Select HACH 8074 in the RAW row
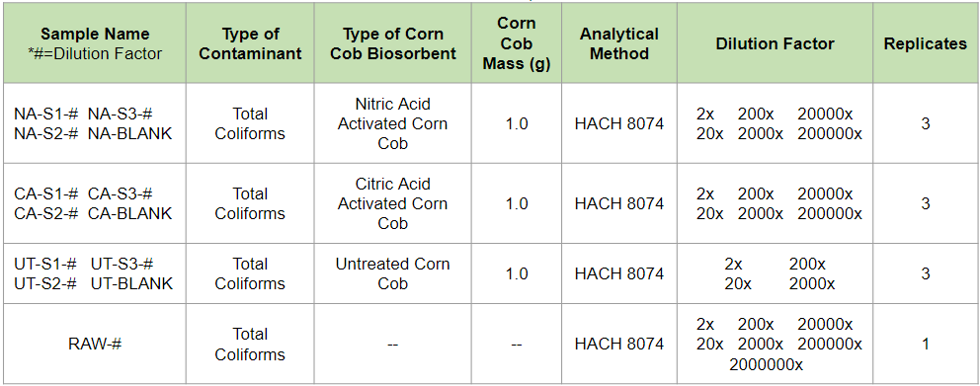 point(619,345)
